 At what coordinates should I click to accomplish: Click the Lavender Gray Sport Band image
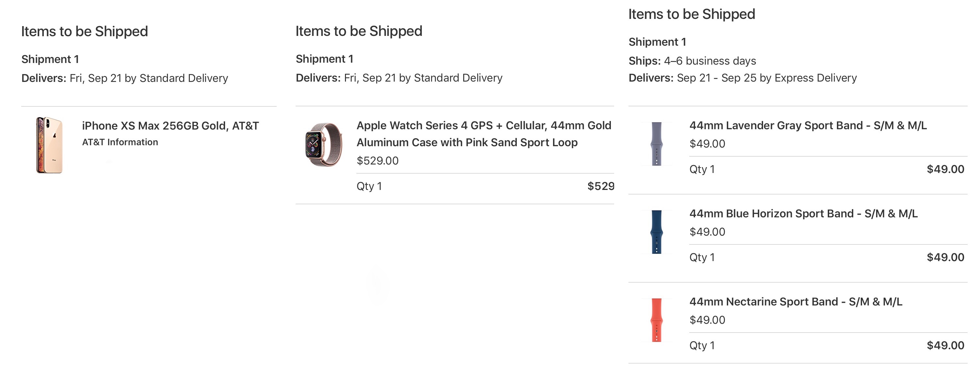point(656,144)
